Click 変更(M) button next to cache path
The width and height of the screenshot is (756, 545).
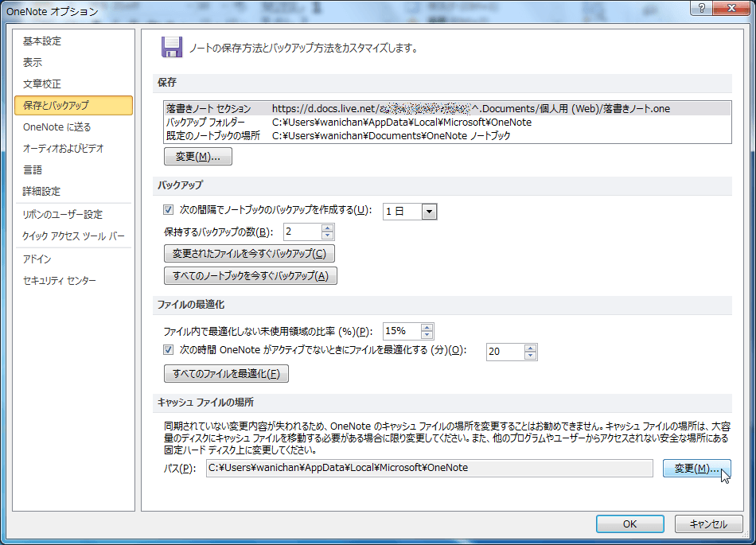[x=696, y=469]
